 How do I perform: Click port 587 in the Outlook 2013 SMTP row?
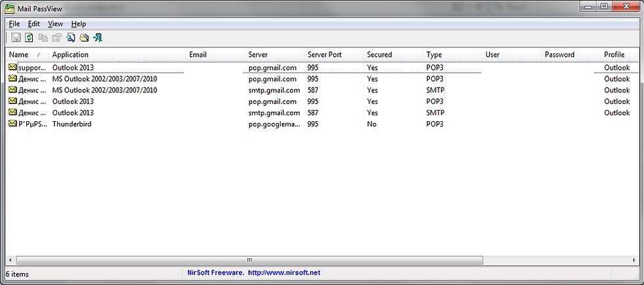(x=313, y=113)
